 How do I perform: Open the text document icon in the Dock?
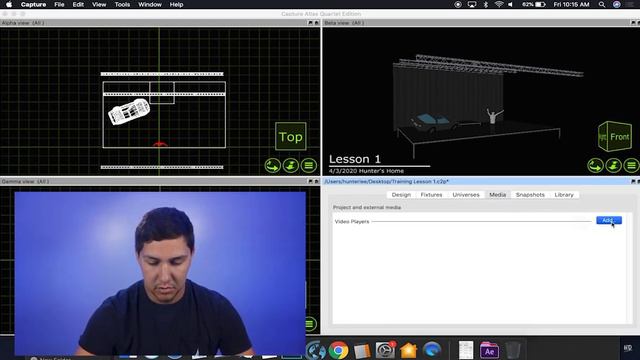(466, 350)
